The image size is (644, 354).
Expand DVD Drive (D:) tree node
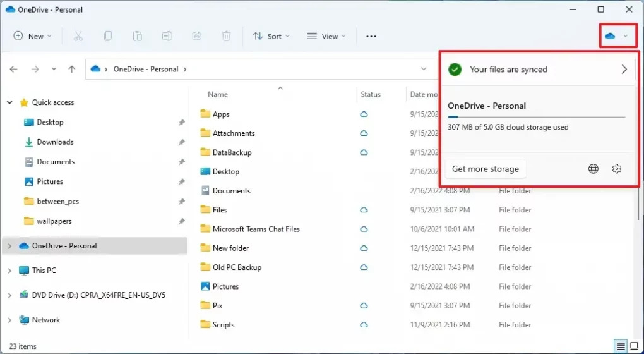point(9,295)
